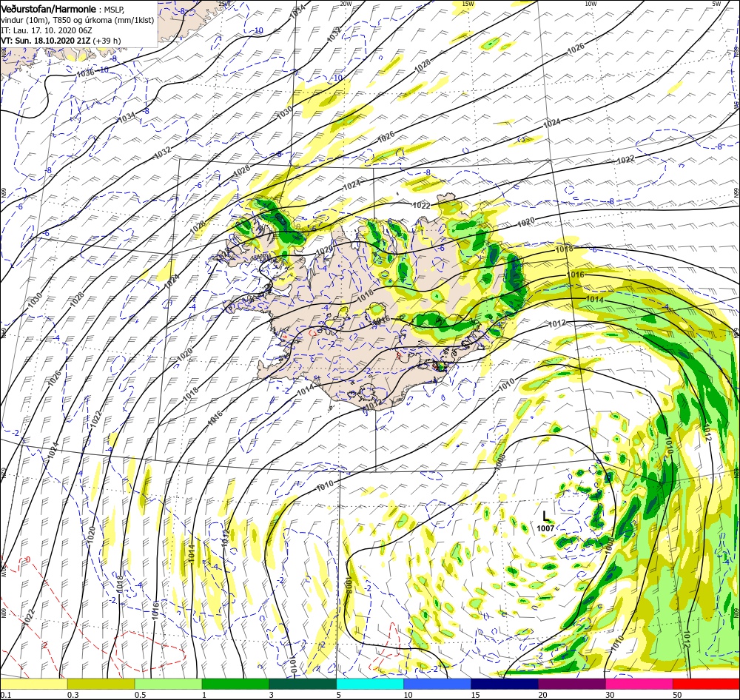Click the light green 0.5 legend swatch
740x700 pixels.
point(168,684)
